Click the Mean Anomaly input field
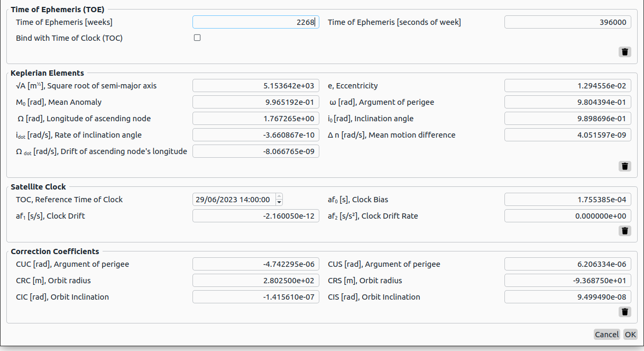The width and height of the screenshot is (644, 351). point(255,102)
